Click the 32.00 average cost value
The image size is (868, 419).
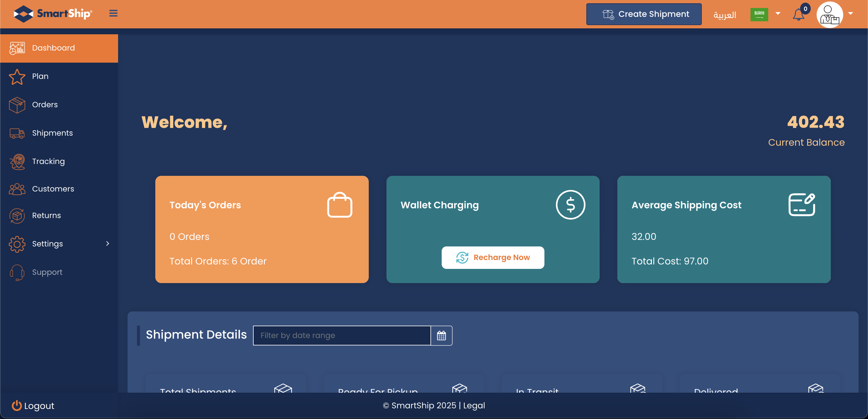[644, 236]
